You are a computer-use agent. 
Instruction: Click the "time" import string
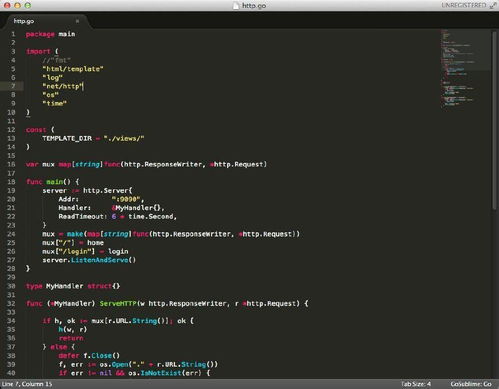[x=54, y=104]
